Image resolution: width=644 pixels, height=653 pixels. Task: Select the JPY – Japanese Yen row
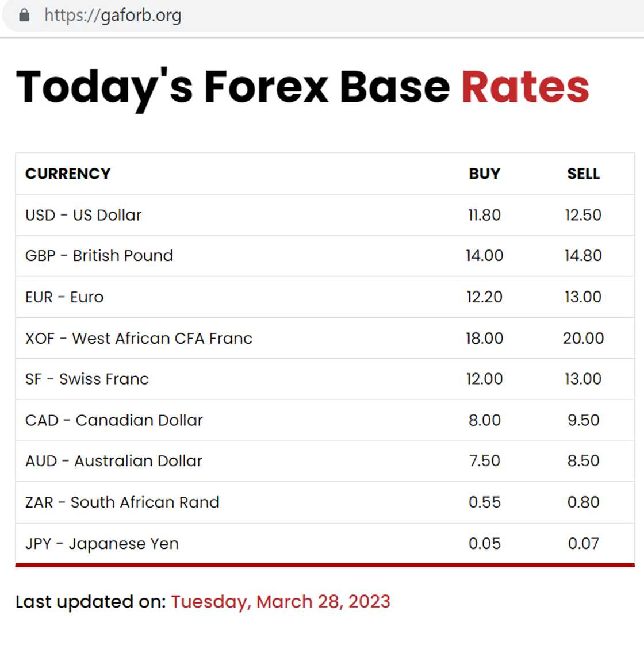point(102,544)
